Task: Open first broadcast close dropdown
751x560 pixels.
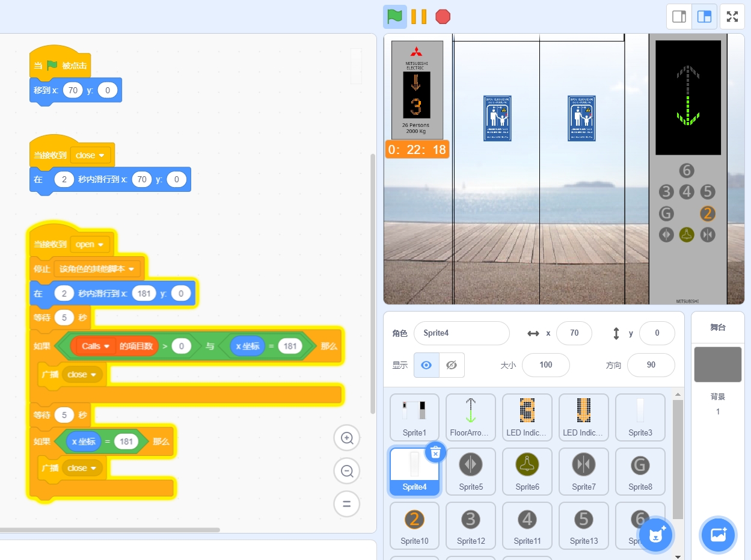Action: tap(82, 374)
